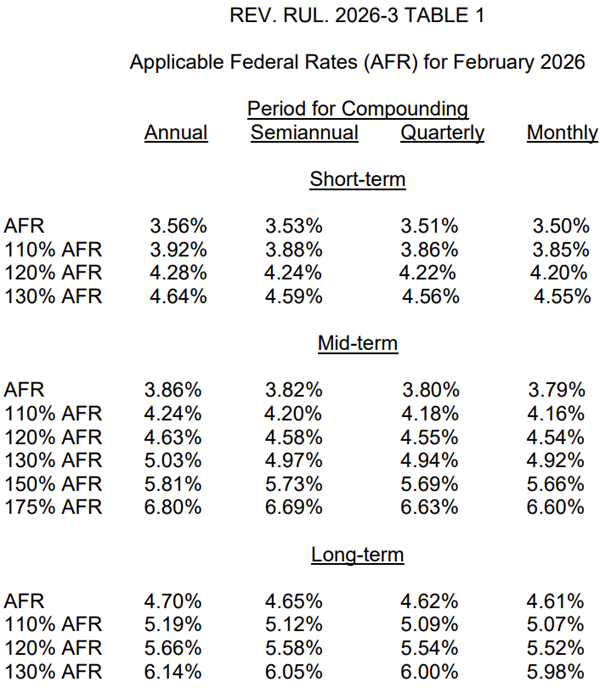Click the Monthly column header
The width and height of the screenshot is (600, 699).
[x=562, y=133]
